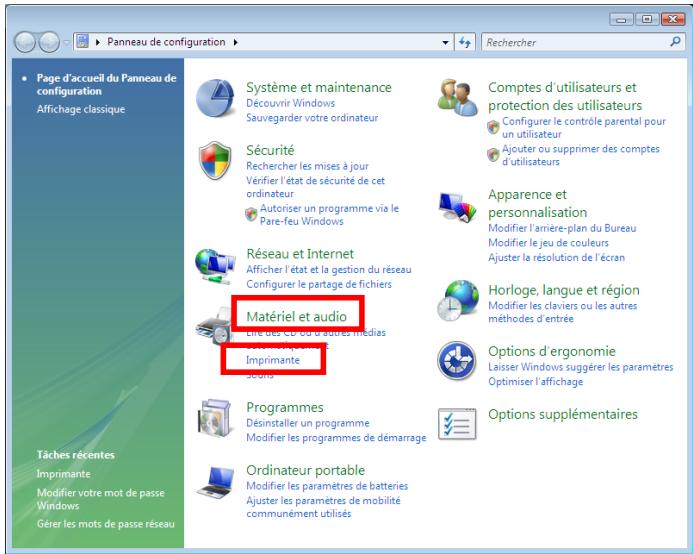Open the Réseau et Internet icon
The image size is (693, 554).
click(212, 267)
